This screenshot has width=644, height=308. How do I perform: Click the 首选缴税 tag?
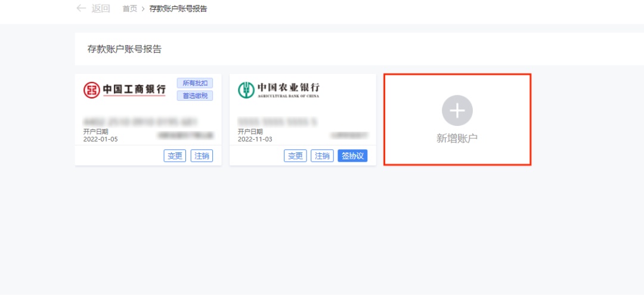click(x=195, y=96)
